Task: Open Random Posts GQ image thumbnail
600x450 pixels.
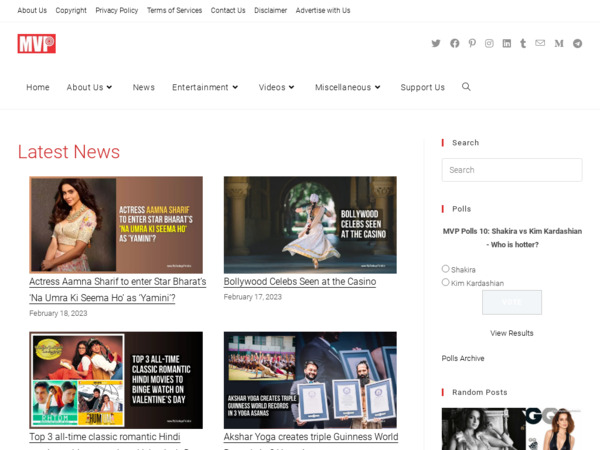Action: point(512,429)
